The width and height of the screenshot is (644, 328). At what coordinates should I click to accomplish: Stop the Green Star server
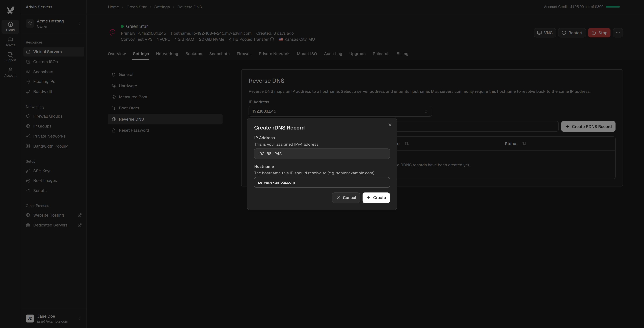tap(599, 33)
